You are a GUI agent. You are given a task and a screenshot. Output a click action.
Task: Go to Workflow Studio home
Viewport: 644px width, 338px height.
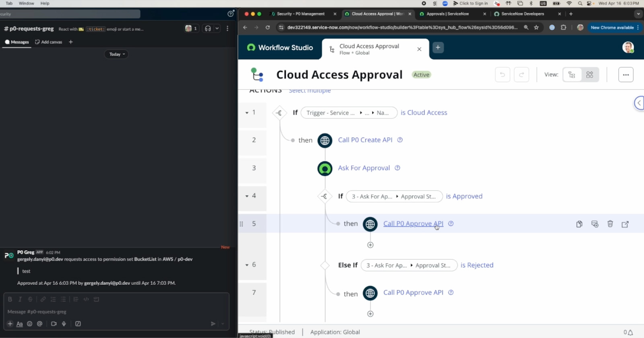pos(280,47)
